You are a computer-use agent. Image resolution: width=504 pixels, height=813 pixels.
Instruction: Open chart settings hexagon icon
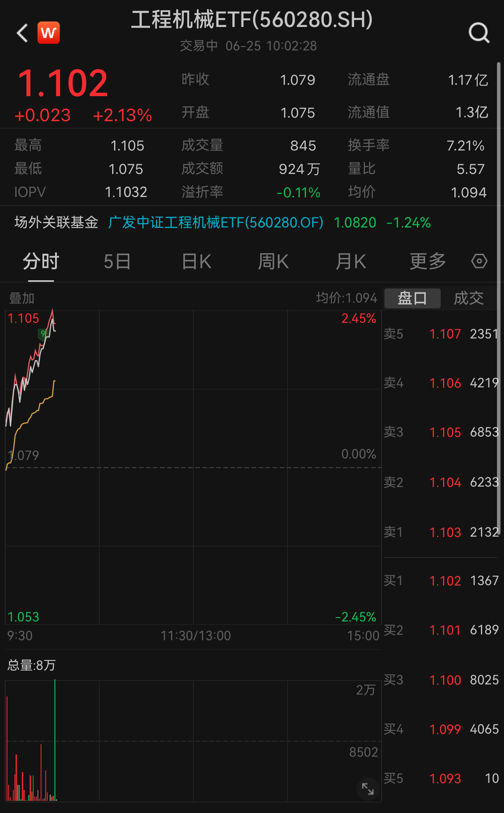point(479,261)
